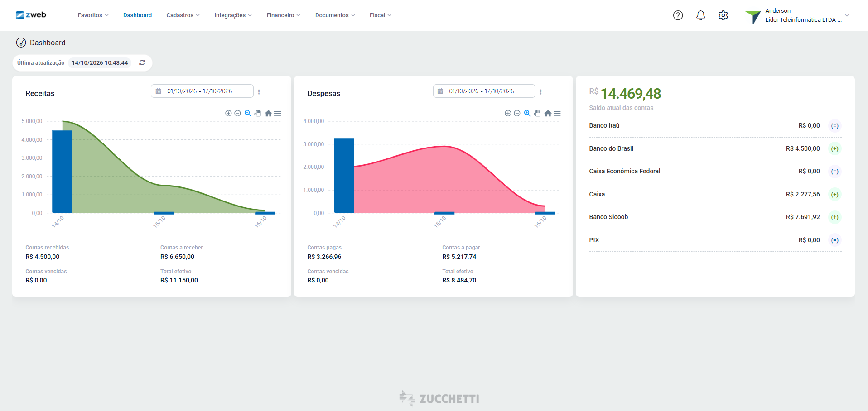Click the Banco do Brasil plus indicator
Screen dimensions: 868x411
point(834,149)
